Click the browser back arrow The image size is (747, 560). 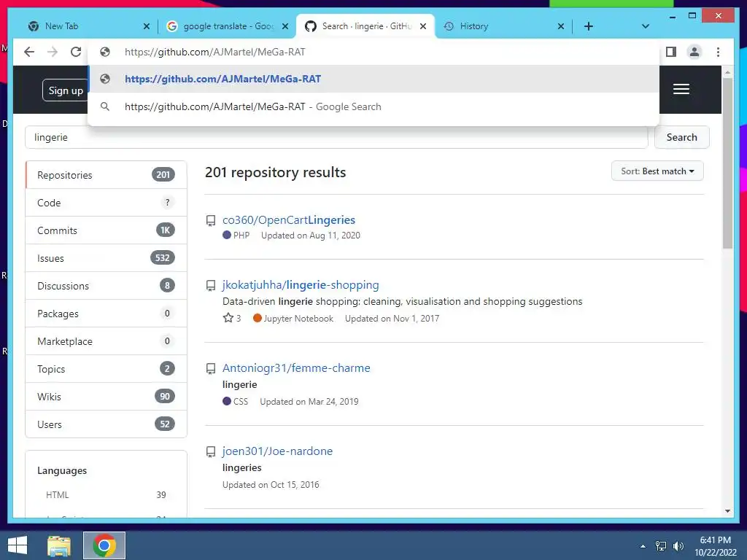[29, 52]
